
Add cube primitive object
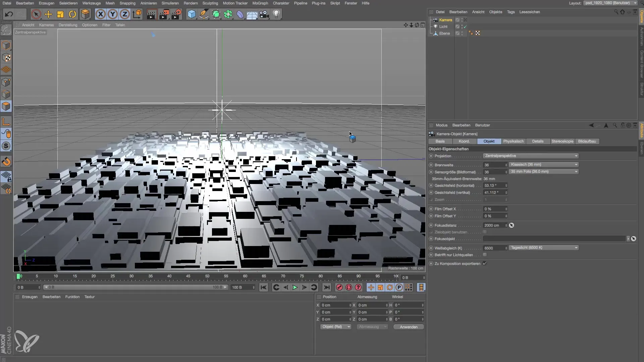coord(192,14)
